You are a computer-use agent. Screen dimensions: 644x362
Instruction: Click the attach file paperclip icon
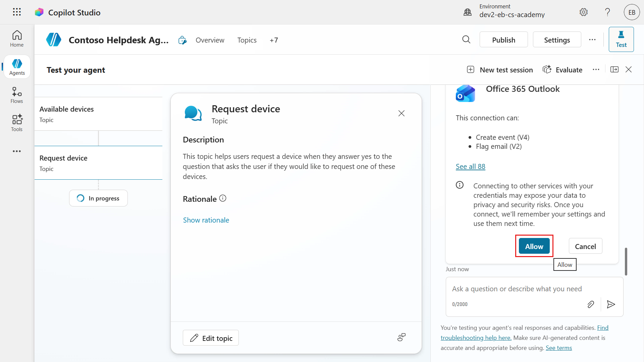[x=591, y=304]
